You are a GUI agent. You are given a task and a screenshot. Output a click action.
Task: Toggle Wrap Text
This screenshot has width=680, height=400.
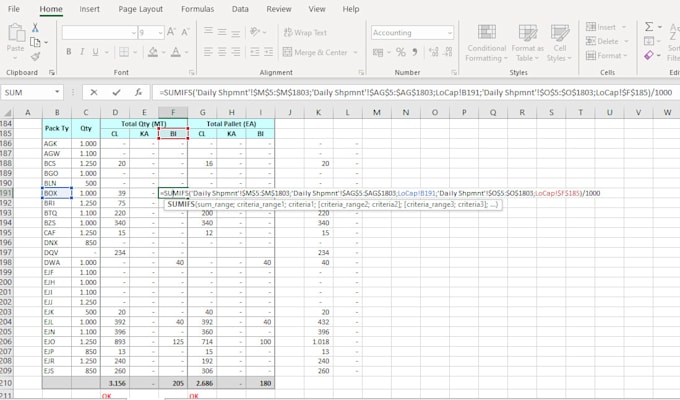(305, 33)
